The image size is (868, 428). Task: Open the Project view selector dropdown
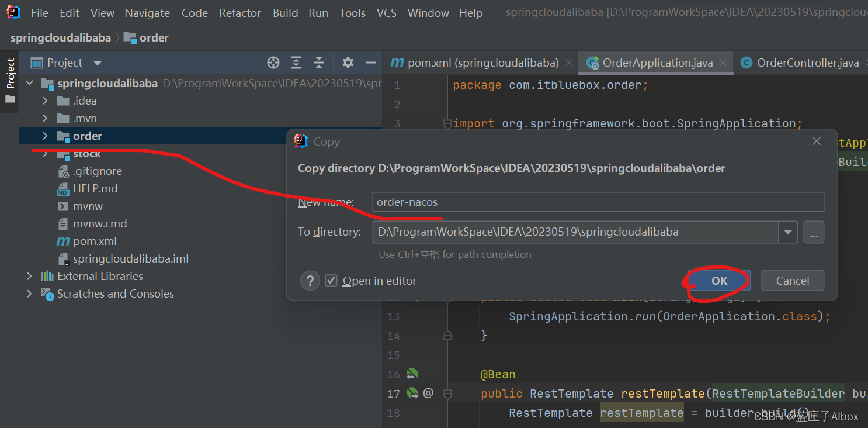click(98, 63)
